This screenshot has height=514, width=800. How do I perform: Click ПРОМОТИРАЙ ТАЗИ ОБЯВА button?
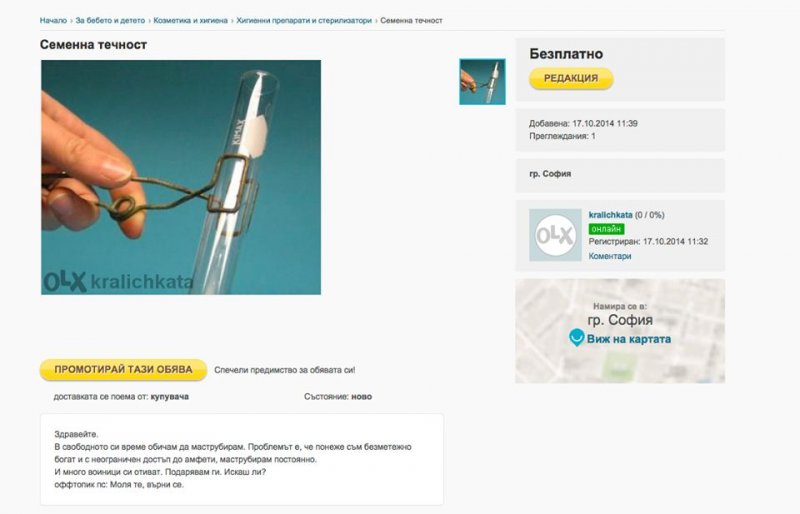click(x=123, y=370)
